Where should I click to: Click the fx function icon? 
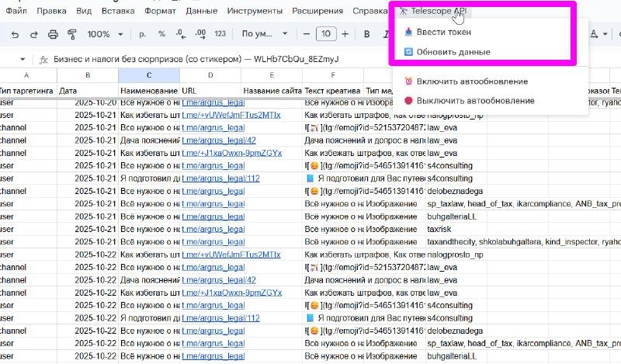point(43,60)
